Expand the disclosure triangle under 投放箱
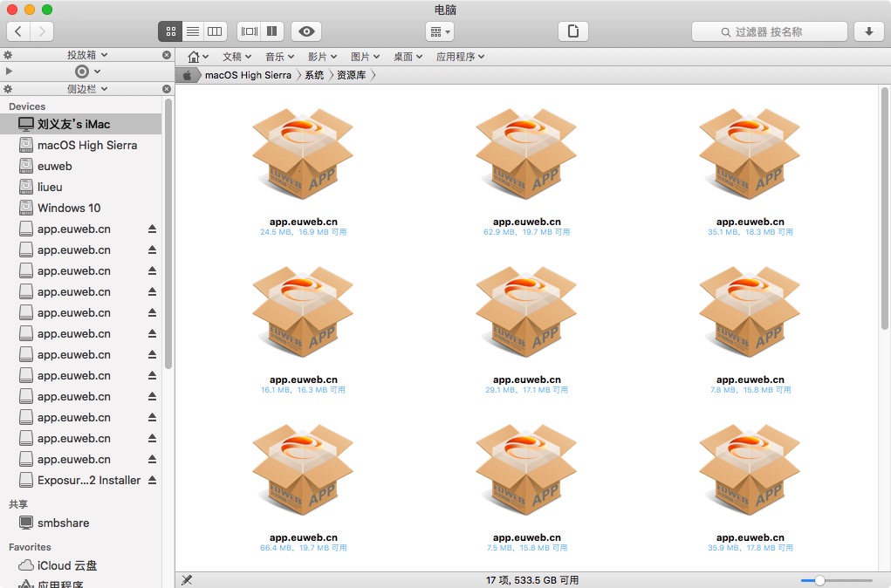 [9, 71]
